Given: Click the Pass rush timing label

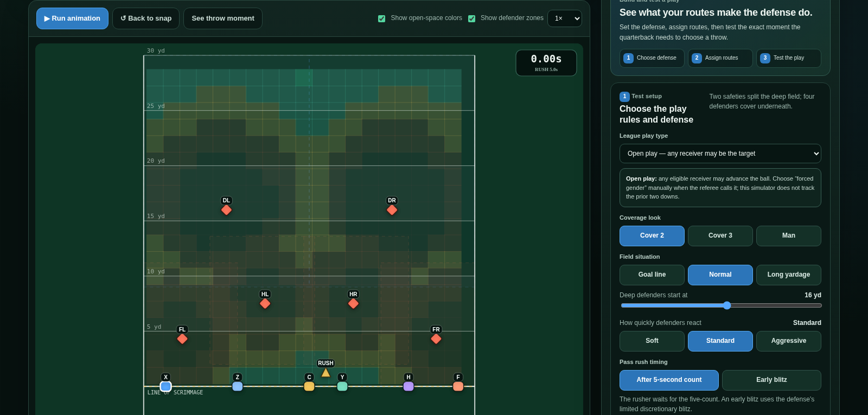Looking at the screenshot, I should [x=643, y=362].
